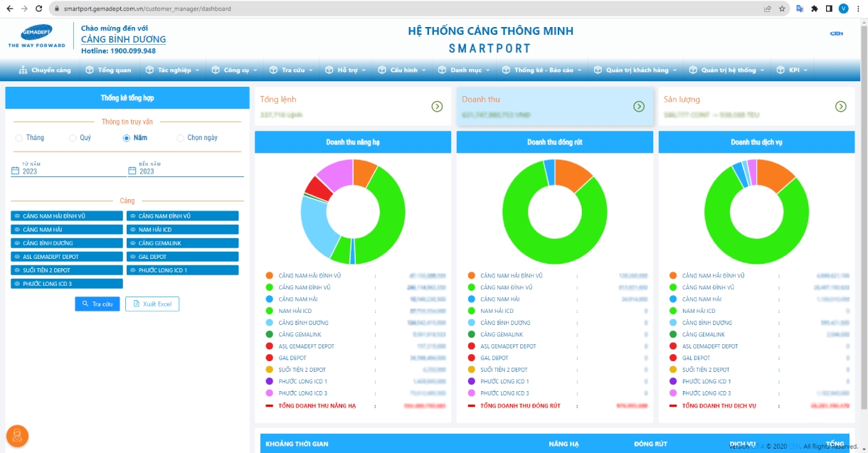Click calendar icon beside Từ năm field

[x=15, y=171]
